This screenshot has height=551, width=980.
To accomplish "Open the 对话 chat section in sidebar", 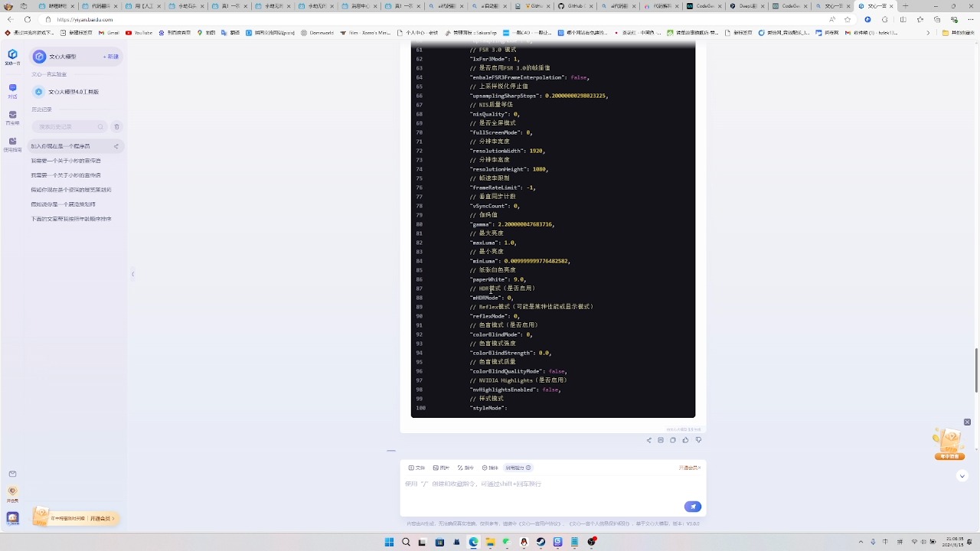I will 12,92.
